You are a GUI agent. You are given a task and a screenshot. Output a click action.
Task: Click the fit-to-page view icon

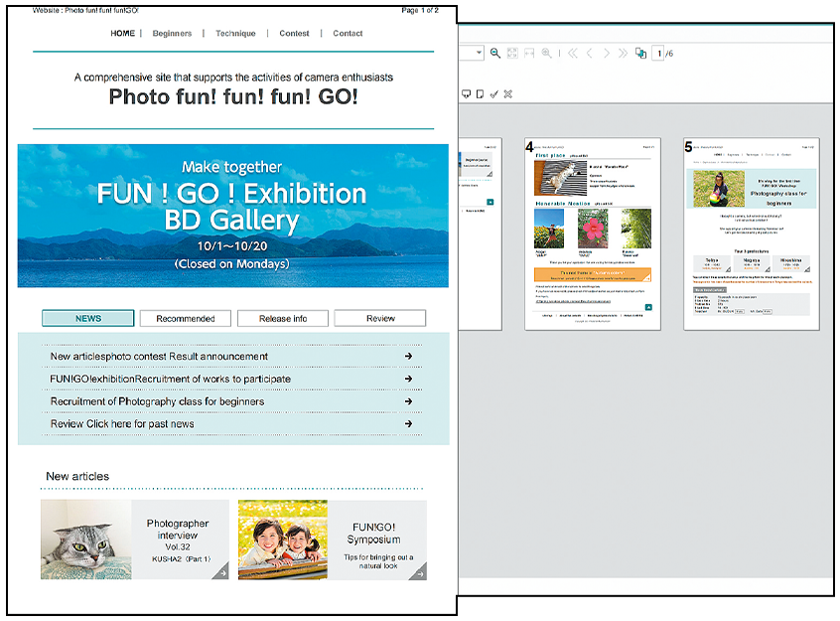coord(512,53)
